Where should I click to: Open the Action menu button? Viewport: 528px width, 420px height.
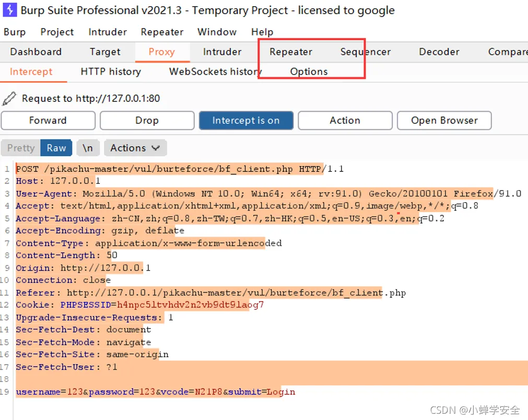[x=345, y=120]
